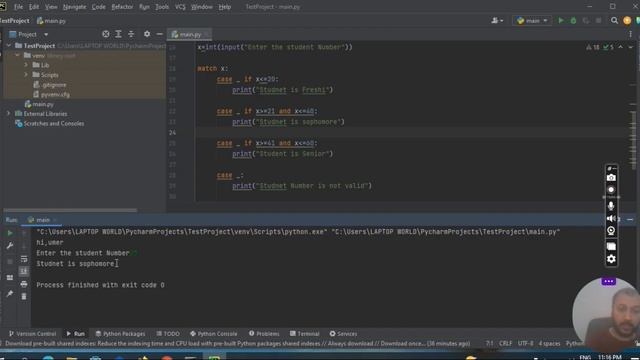Open the File menu
This screenshot has height=360, width=640.
pos(18,7)
